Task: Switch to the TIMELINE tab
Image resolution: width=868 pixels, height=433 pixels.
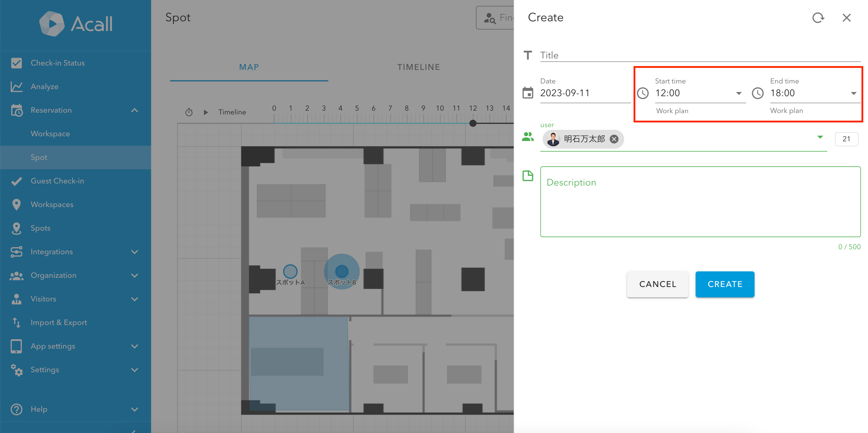Action: 419,67
